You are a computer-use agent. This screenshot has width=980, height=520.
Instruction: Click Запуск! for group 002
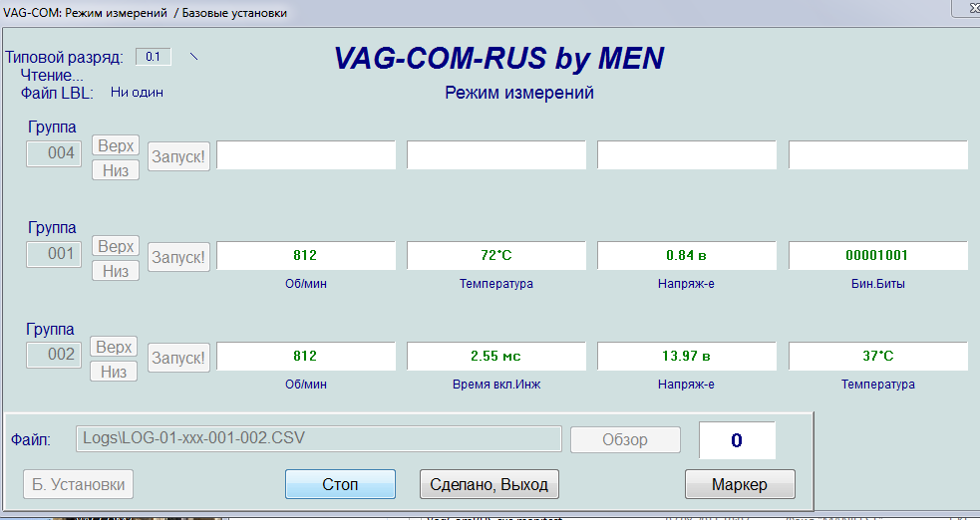178,358
